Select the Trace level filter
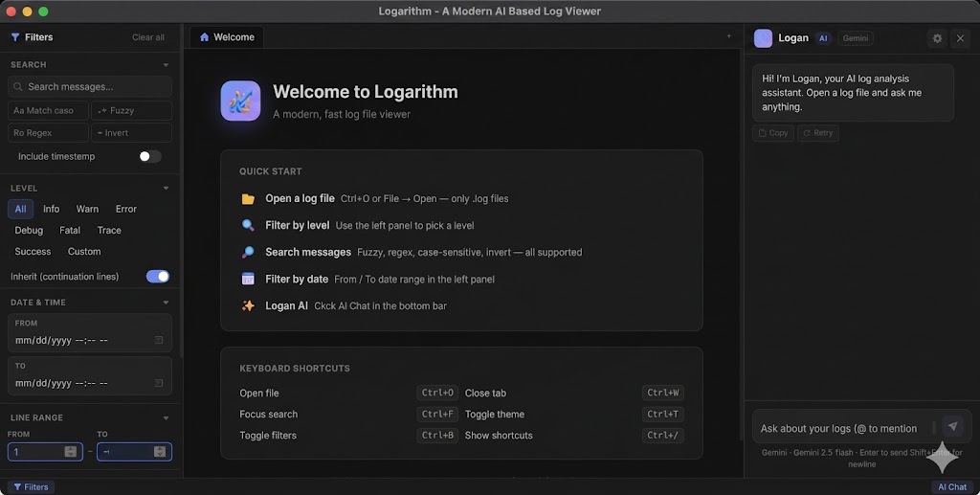This screenshot has height=495, width=980. [109, 230]
